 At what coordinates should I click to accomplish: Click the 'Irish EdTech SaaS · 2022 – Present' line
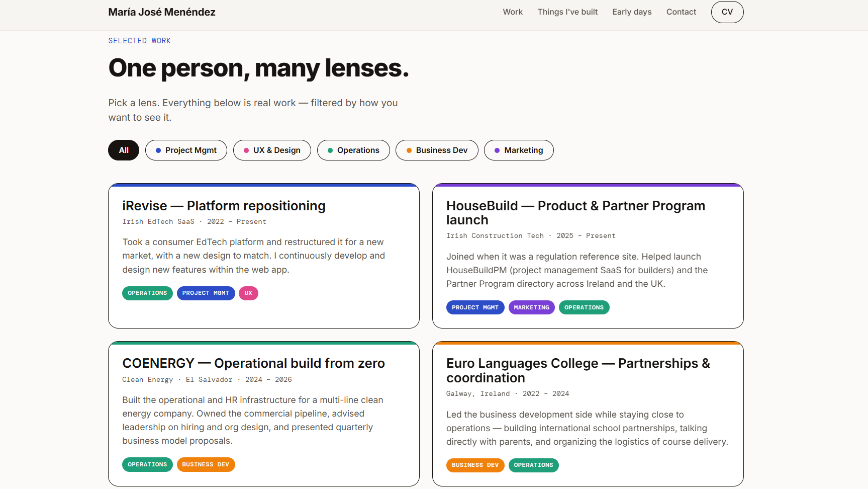pyautogui.click(x=194, y=222)
